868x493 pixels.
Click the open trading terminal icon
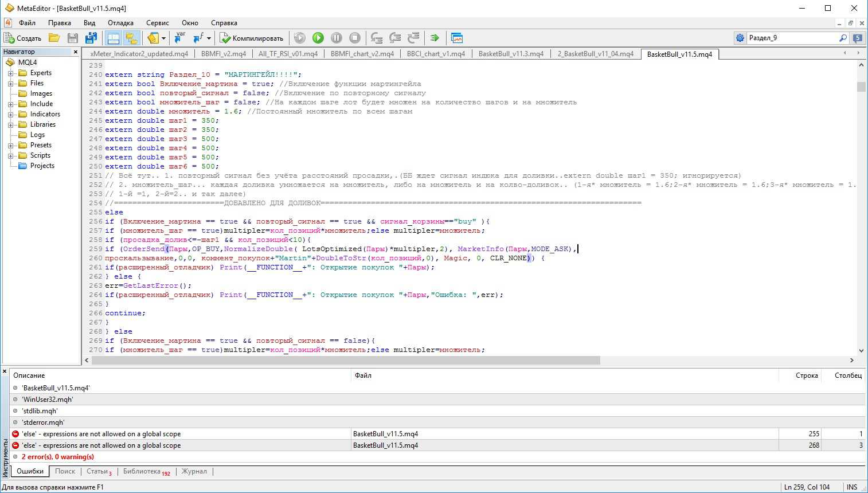point(457,38)
